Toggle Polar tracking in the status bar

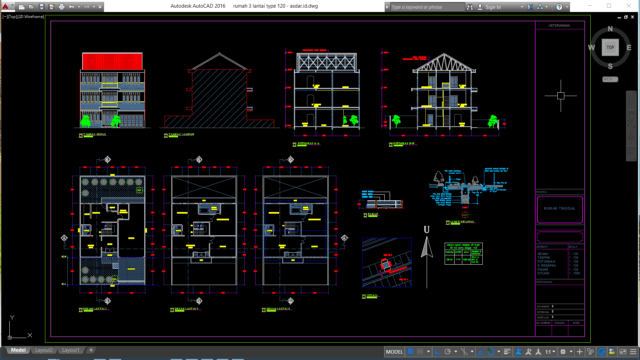pyautogui.click(x=448, y=352)
